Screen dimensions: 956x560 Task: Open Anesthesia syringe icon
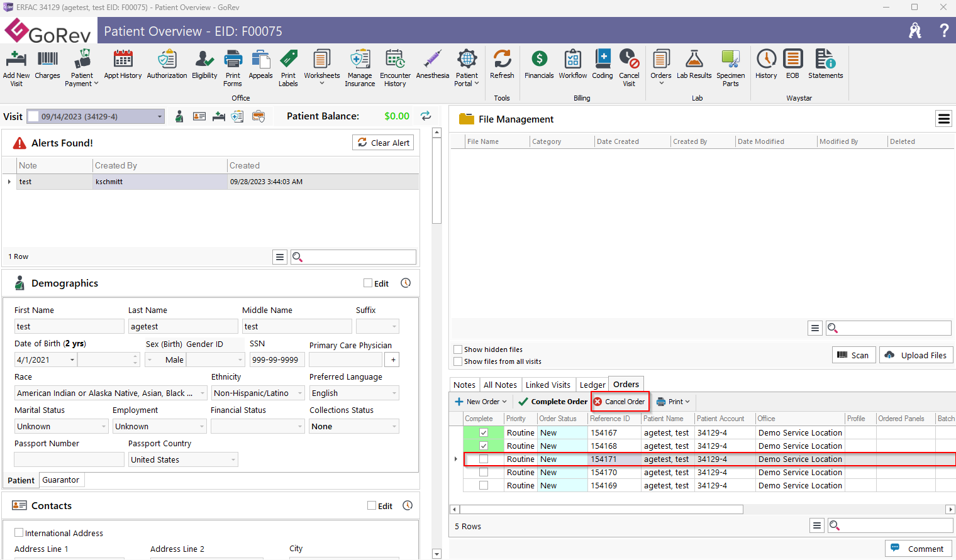433,65
